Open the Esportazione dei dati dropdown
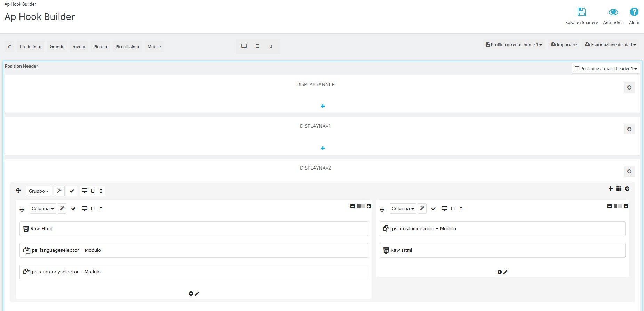 pos(610,45)
